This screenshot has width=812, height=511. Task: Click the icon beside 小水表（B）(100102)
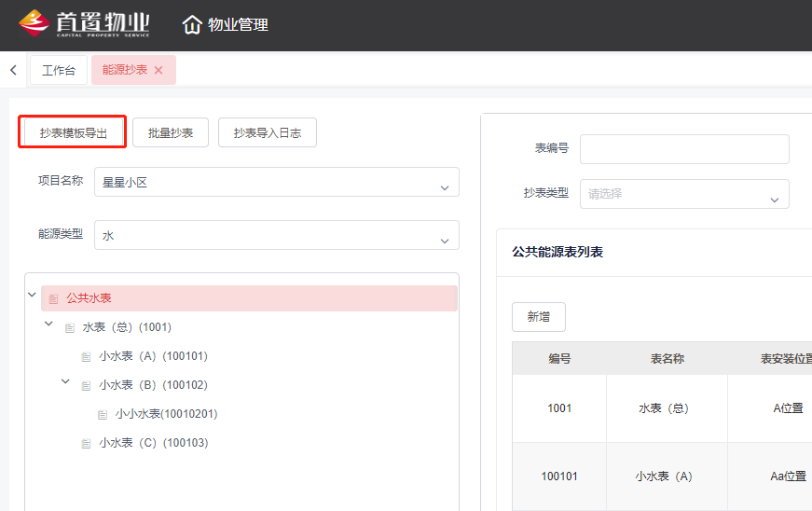point(87,386)
